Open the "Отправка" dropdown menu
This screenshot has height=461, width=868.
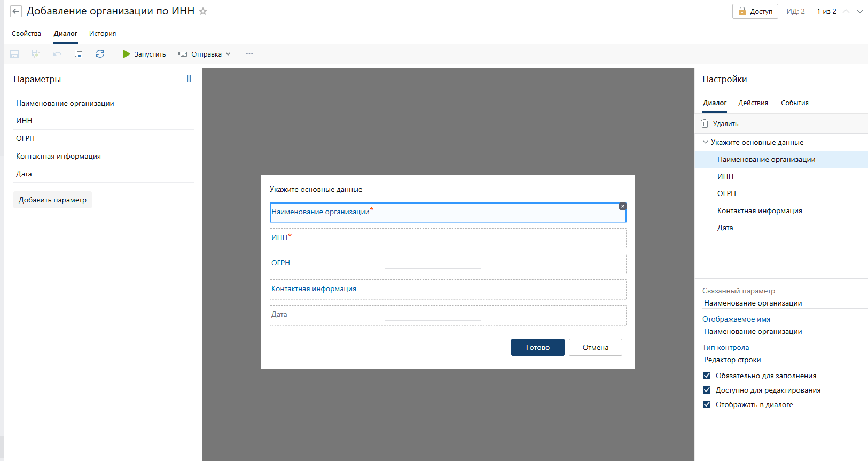click(205, 54)
